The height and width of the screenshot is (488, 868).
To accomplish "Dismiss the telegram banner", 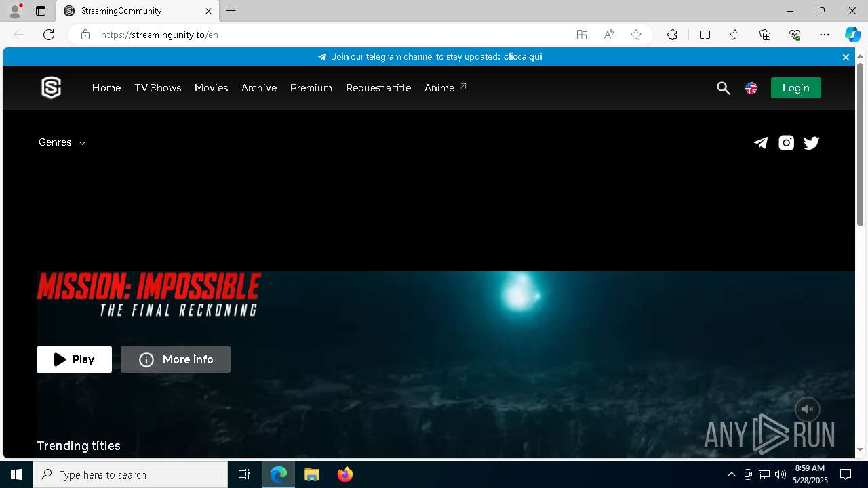I will coord(846,57).
